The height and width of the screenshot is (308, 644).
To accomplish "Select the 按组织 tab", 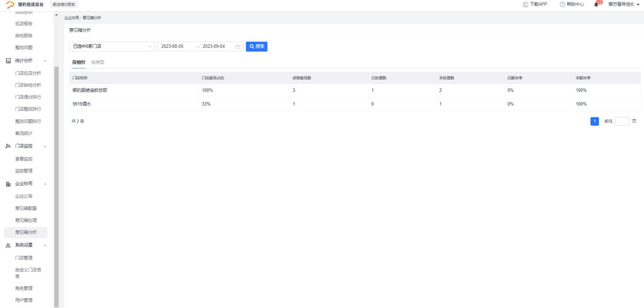I will click(79, 62).
